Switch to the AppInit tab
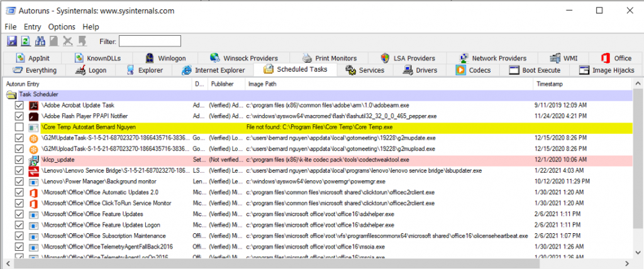Image resolution: width=644 pixels, height=269 pixels. pyautogui.click(x=33, y=58)
